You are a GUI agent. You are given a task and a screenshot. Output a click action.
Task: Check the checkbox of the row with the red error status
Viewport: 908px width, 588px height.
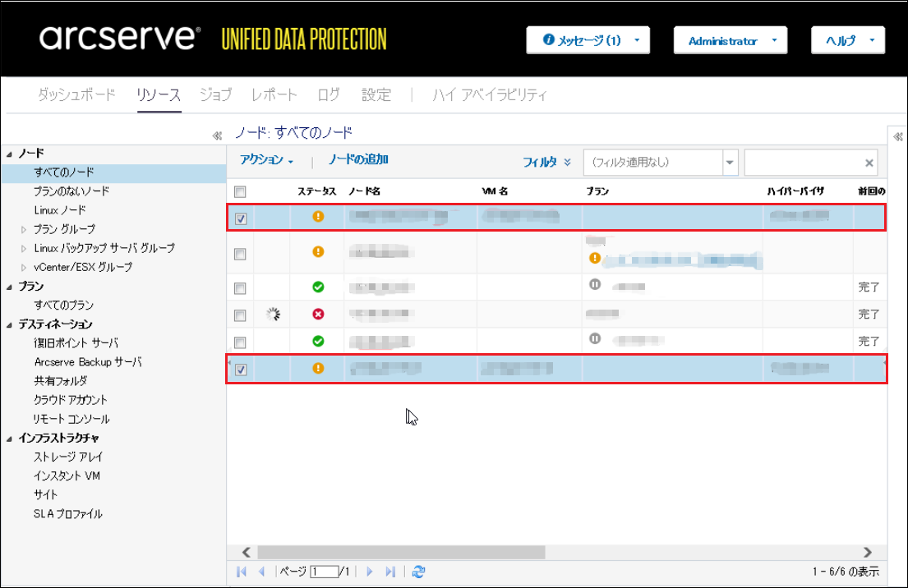[x=240, y=315]
